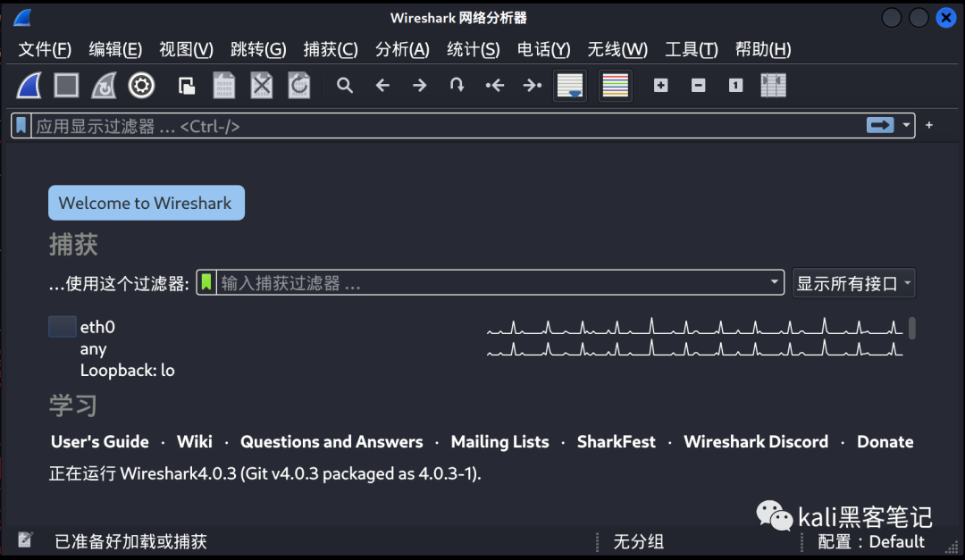
Task: Open 帮助(H) menu
Action: [x=763, y=49]
